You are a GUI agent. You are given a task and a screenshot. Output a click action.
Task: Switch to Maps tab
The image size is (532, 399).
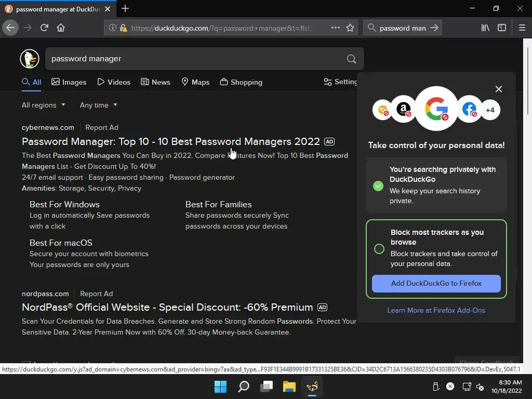pos(195,82)
